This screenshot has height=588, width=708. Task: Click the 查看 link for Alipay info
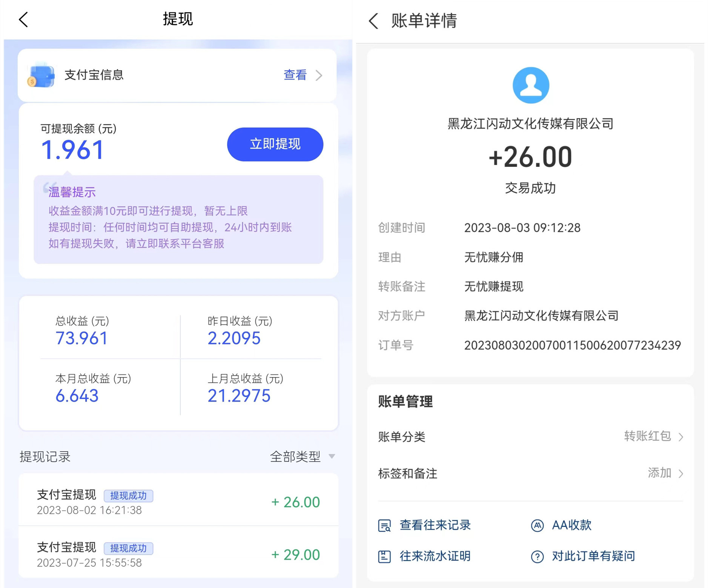(295, 75)
